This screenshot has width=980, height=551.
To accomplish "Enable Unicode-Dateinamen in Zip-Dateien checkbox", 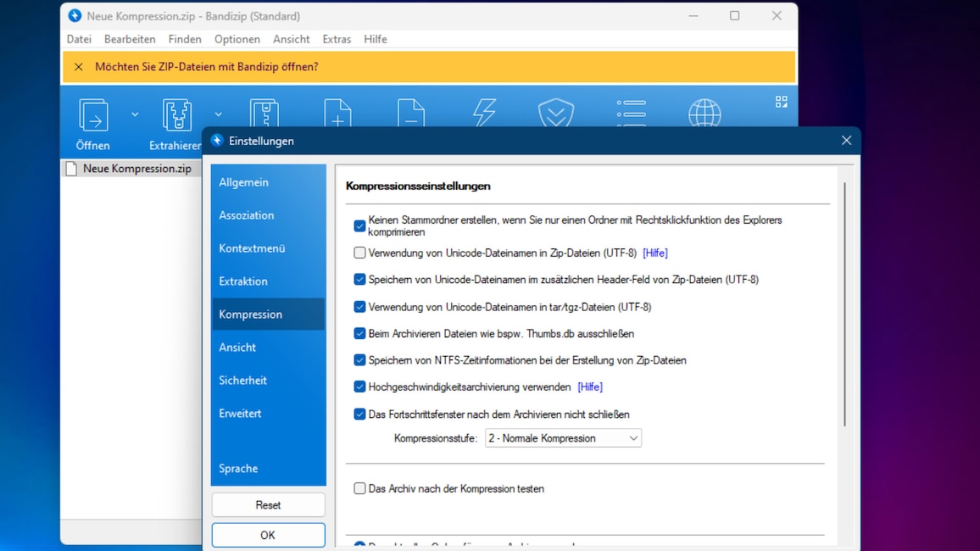I will pyautogui.click(x=359, y=253).
